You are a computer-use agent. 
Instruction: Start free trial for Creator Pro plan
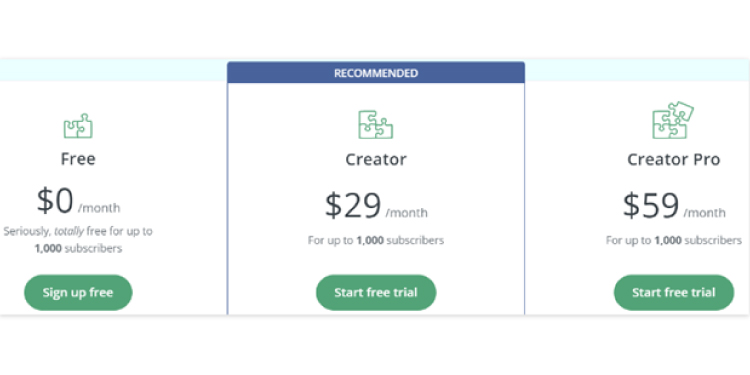coord(673,292)
